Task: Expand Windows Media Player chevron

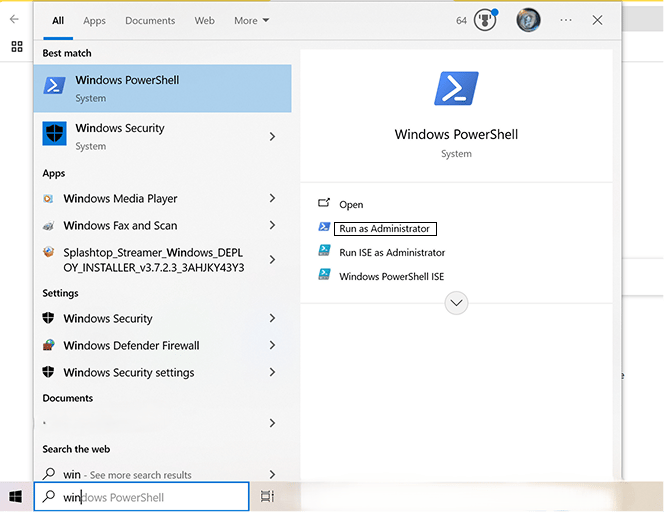Action: click(x=272, y=198)
